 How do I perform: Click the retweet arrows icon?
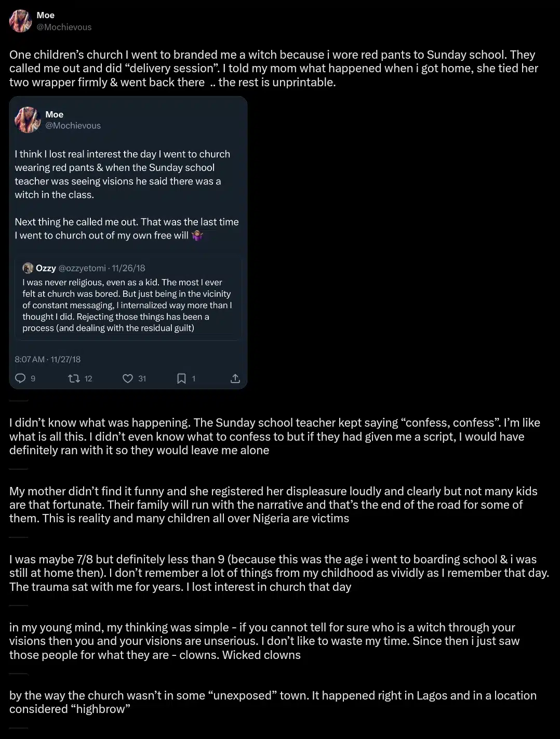74,378
